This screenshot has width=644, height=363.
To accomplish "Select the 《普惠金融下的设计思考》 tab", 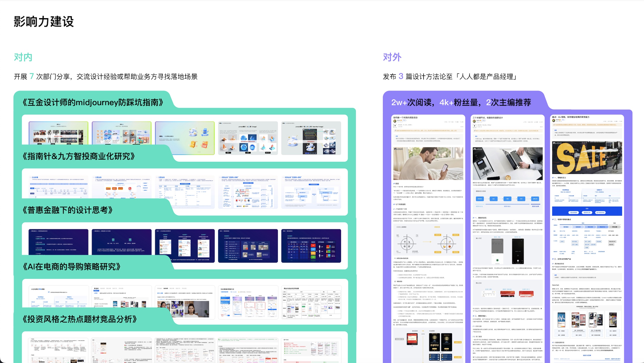I will 68,210.
